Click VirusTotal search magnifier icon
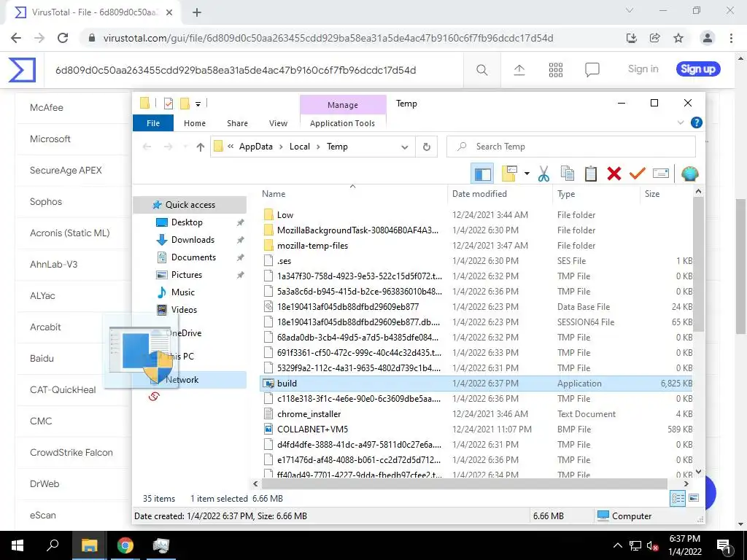Image resolution: width=747 pixels, height=560 pixels. coord(481,70)
